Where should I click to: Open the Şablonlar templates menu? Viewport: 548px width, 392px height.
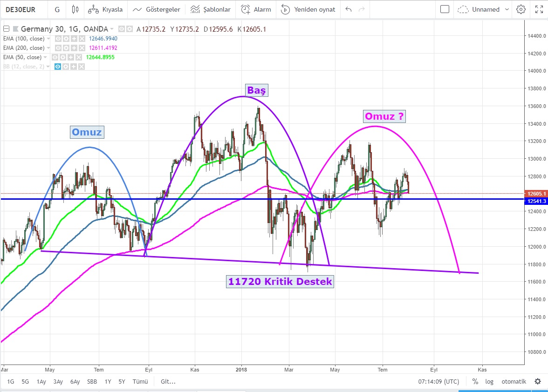pos(211,9)
